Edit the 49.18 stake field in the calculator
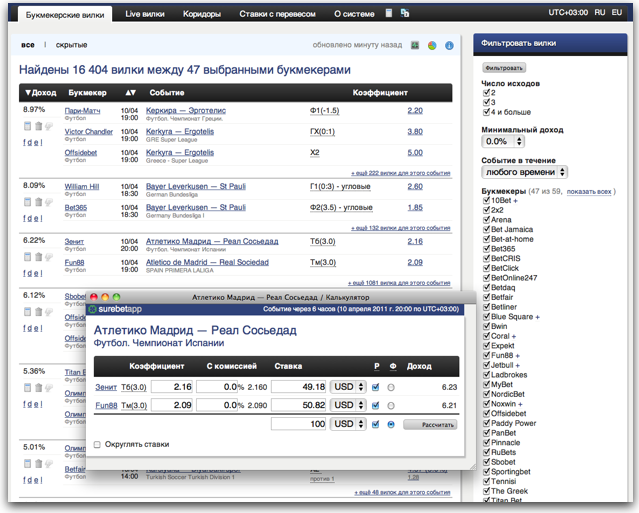Viewport: 639px width, 513px height. tap(299, 387)
